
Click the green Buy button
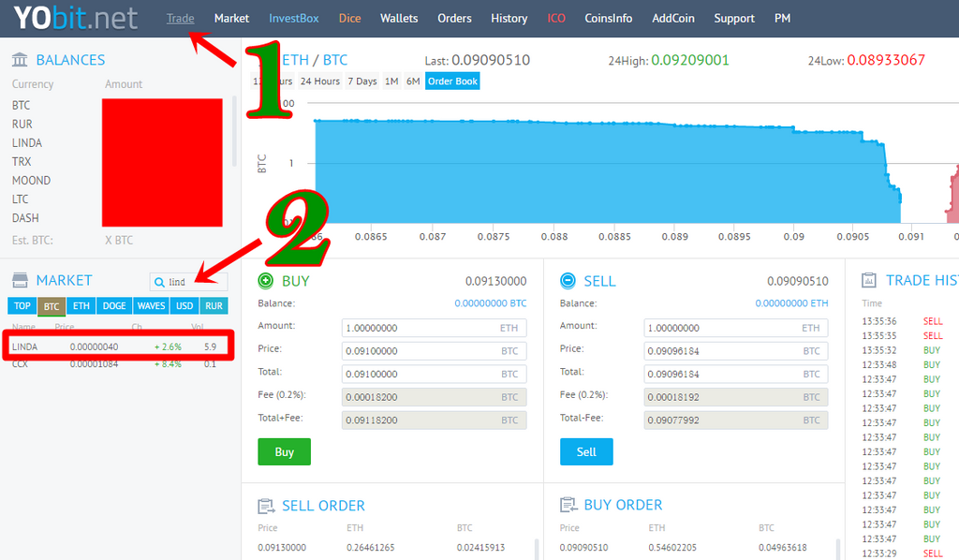pyautogui.click(x=285, y=451)
